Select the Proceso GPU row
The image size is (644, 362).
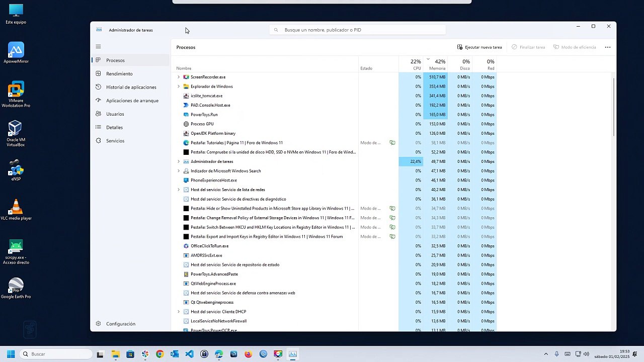click(335, 124)
